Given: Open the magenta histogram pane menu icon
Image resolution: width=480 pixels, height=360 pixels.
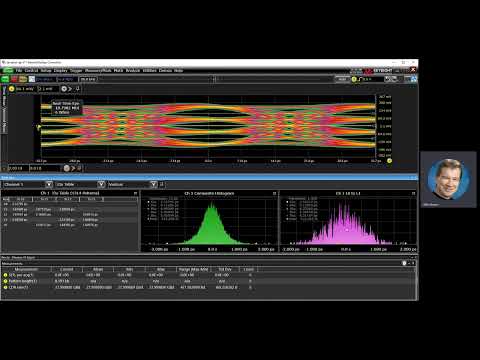Looking at the screenshot, I should (x=413, y=193).
